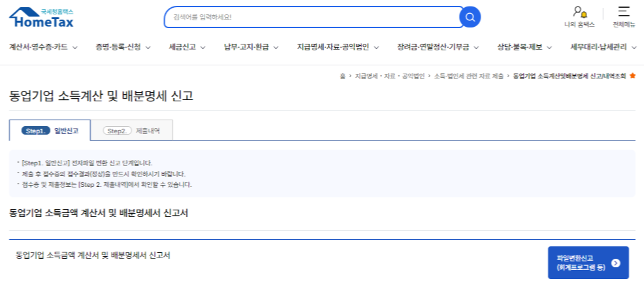Screen dimensions: 644x281
Task: Switch to the Step2. 제출내역 tab
Action: (x=131, y=131)
